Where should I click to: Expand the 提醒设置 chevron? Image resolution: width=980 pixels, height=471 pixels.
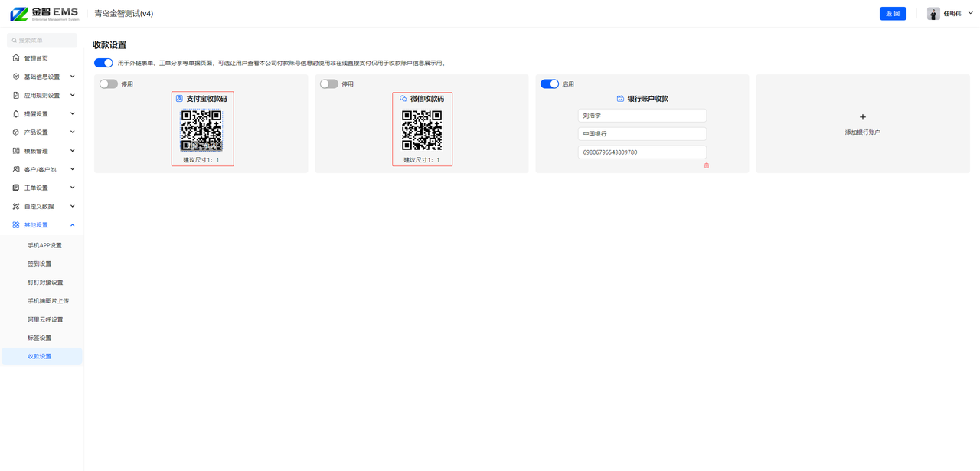(73, 114)
